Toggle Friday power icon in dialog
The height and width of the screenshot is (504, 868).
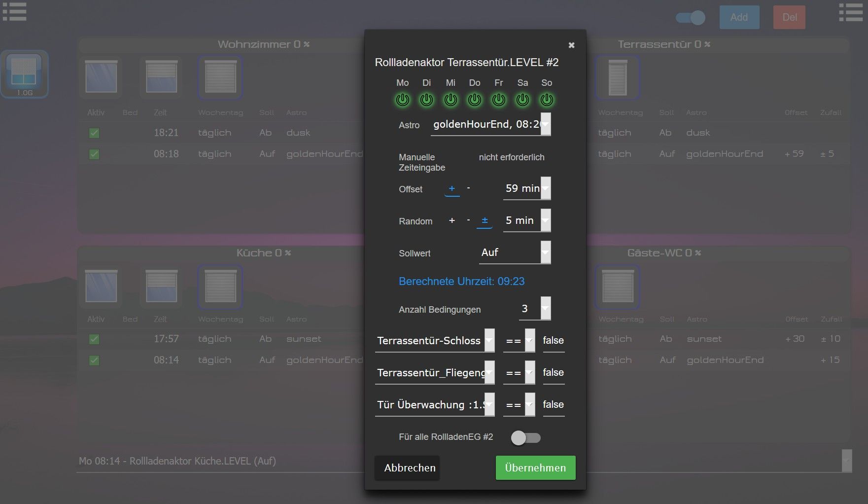click(498, 100)
